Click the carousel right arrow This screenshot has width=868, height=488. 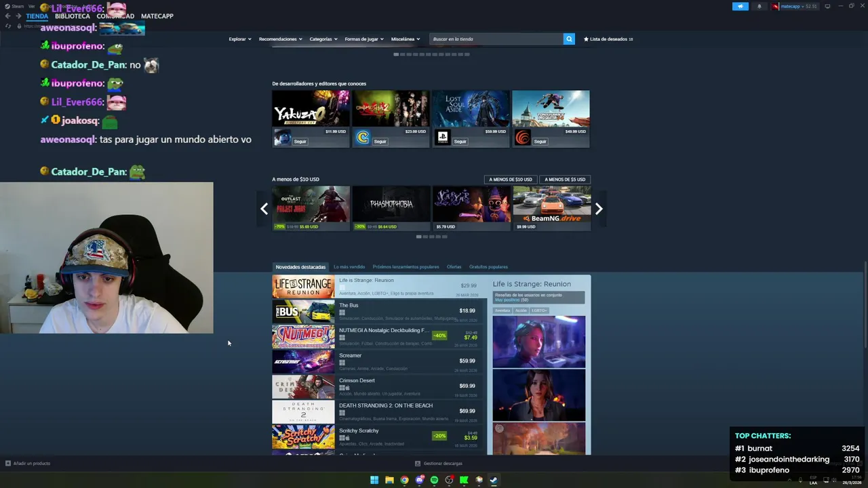(x=599, y=209)
